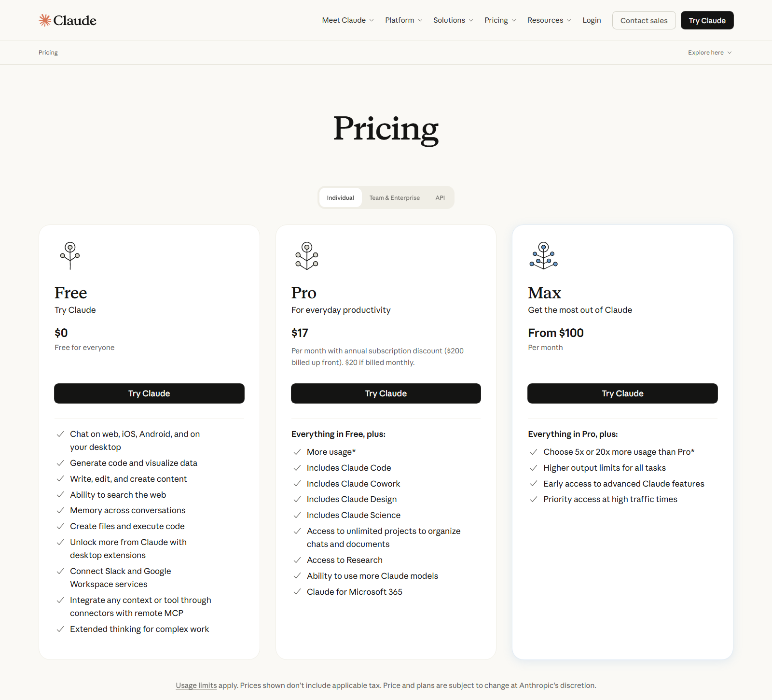The height and width of the screenshot is (700, 772).
Task: Switch to Team & Enterprise pricing
Action: tap(395, 197)
